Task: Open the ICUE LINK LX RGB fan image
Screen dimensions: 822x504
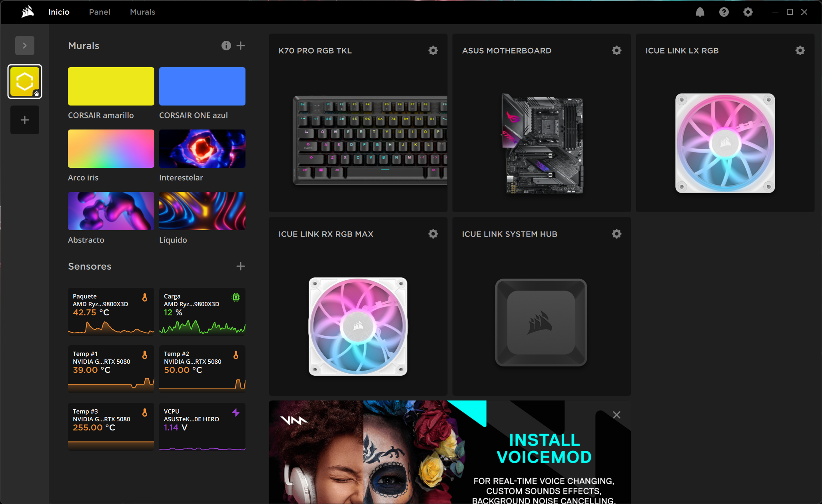Action: coord(725,143)
